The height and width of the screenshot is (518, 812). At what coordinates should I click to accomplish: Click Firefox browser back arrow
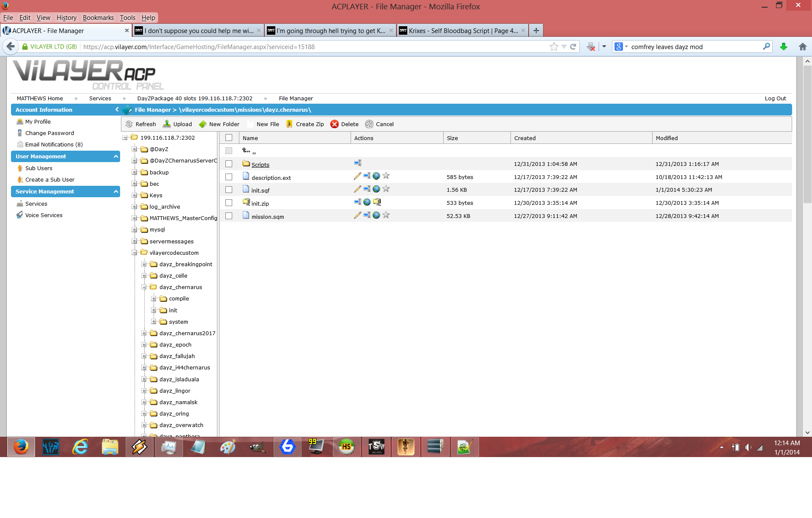11,47
